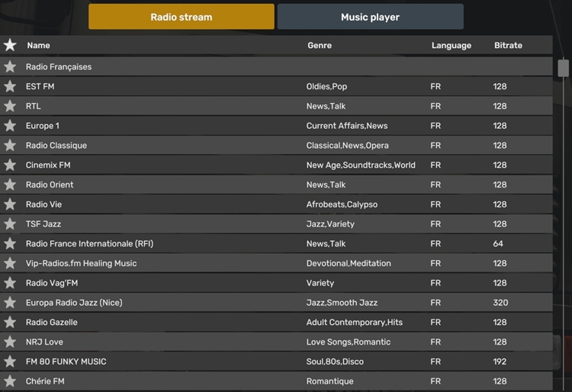Viewport: 572px width, 392px height.
Task: Sort list by Genre column header
Action: 320,46
